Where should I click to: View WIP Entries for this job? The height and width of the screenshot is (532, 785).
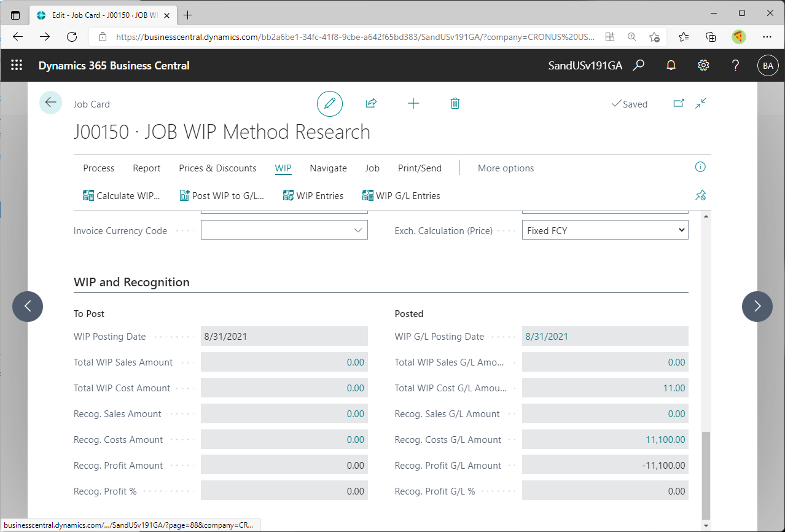tap(313, 195)
